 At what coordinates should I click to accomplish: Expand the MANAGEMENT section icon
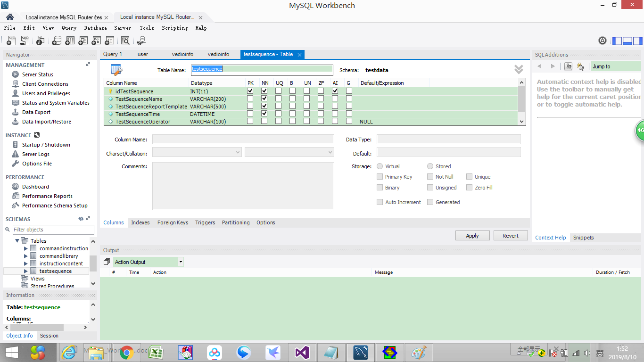click(x=88, y=65)
